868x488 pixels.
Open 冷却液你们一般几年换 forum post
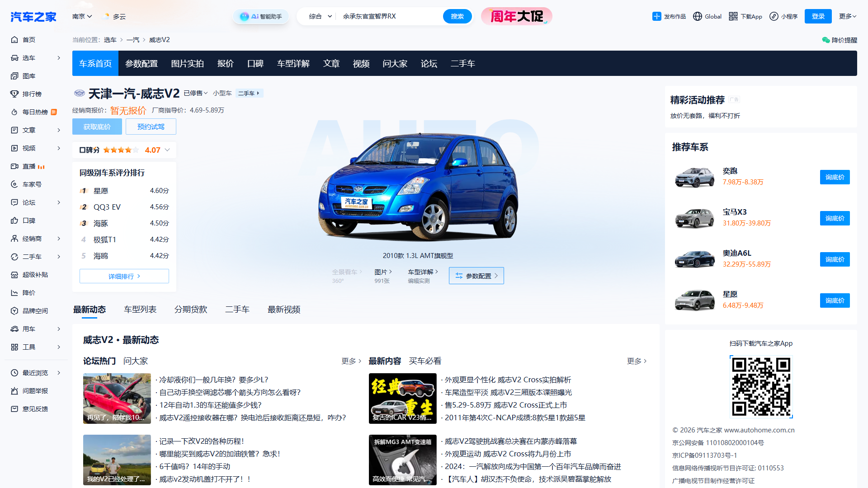(x=214, y=380)
